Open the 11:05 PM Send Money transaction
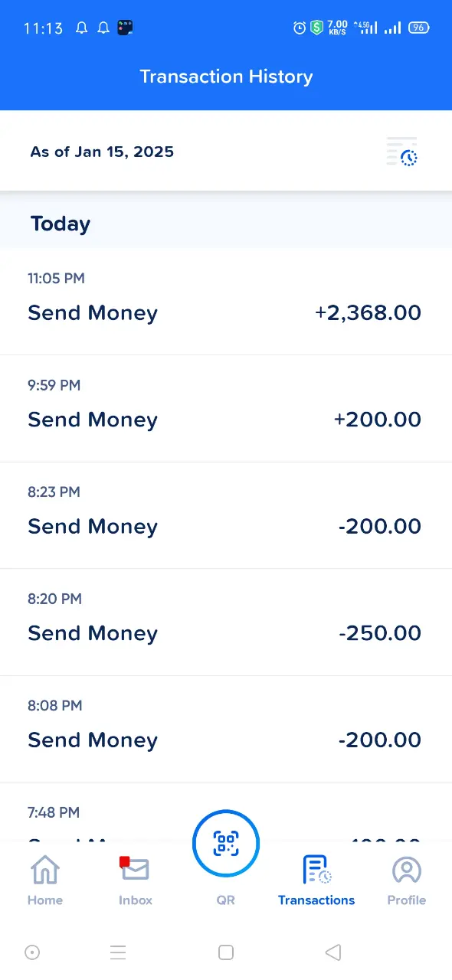 click(226, 302)
